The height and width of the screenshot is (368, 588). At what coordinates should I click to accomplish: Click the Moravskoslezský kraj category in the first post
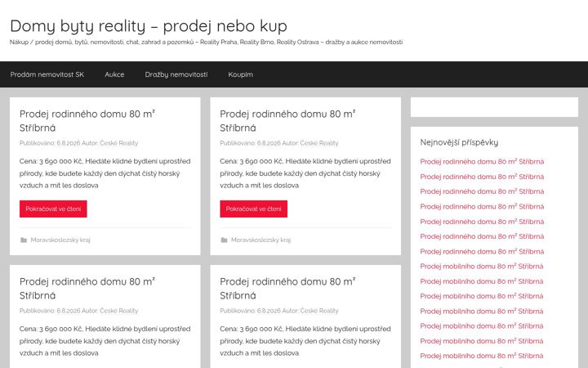click(60, 240)
